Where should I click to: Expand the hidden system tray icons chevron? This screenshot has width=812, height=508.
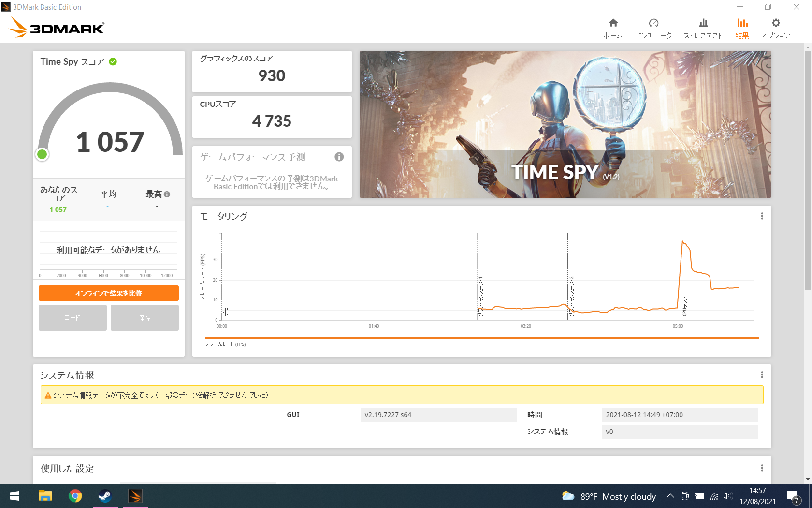pos(670,496)
